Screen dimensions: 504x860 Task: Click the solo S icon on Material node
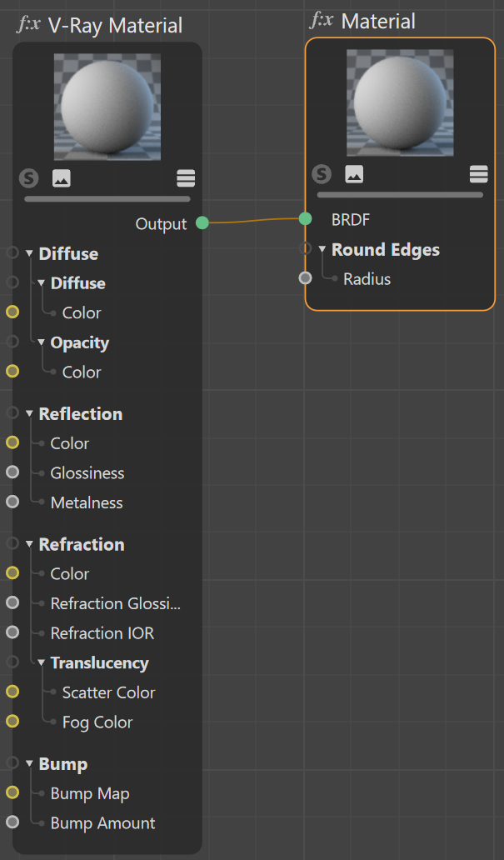(x=322, y=174)
